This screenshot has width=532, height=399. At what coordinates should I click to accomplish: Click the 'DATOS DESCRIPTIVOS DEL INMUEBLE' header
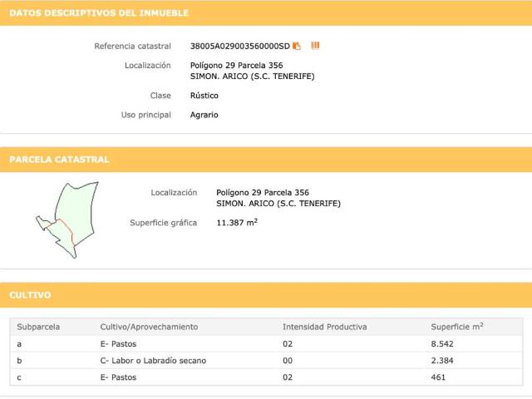point(99,13)
